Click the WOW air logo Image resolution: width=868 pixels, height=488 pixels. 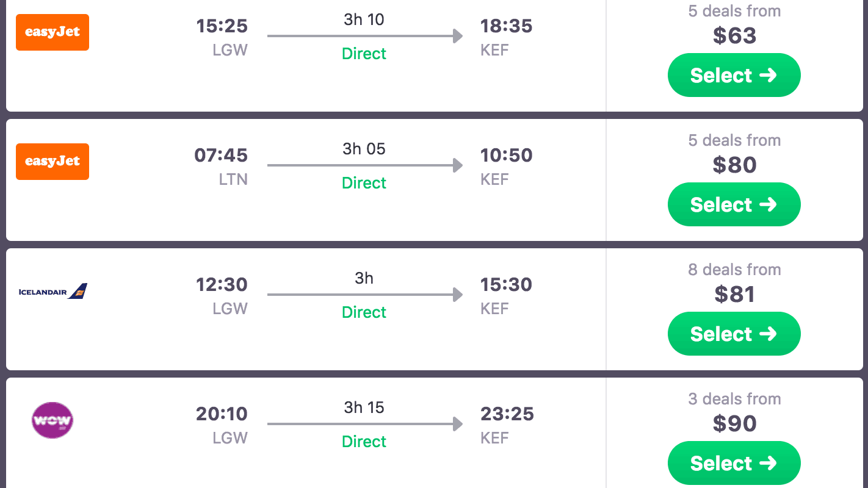coord(52,420)
